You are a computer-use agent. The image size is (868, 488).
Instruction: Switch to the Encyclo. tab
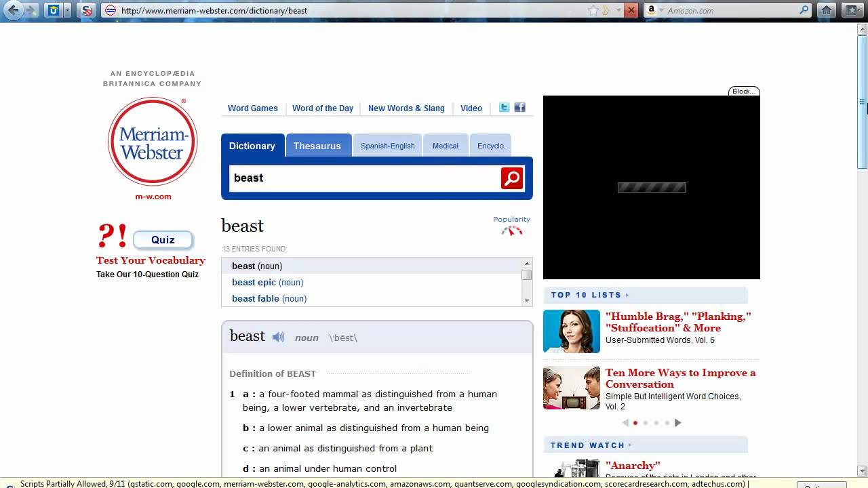coord(491,146)
